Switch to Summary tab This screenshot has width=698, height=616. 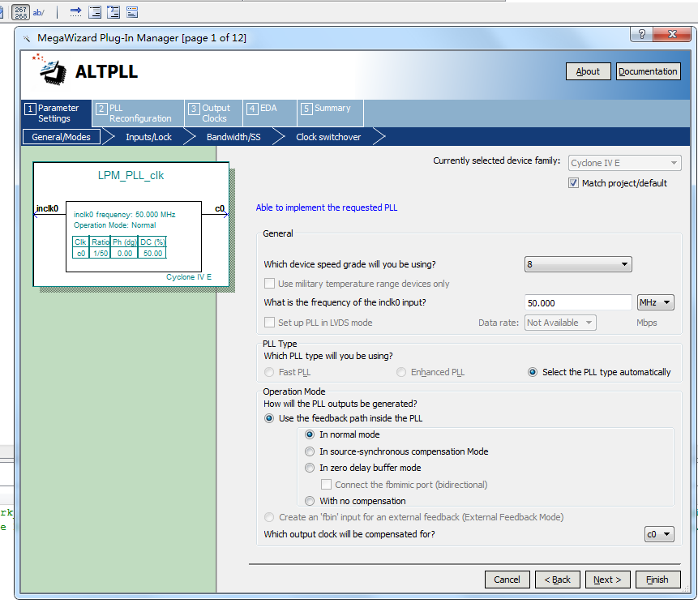coord(330,113)
